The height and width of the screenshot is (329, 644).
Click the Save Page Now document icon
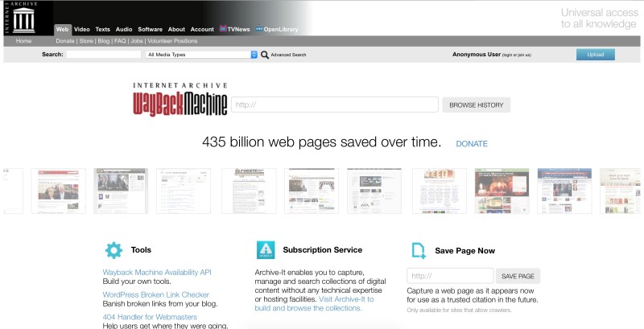419,251
